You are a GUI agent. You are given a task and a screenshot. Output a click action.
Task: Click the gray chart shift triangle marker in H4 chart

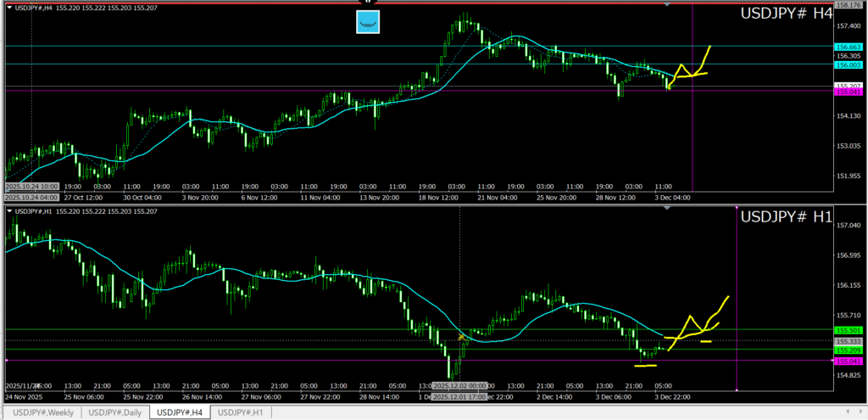click(x=668, y=5)
